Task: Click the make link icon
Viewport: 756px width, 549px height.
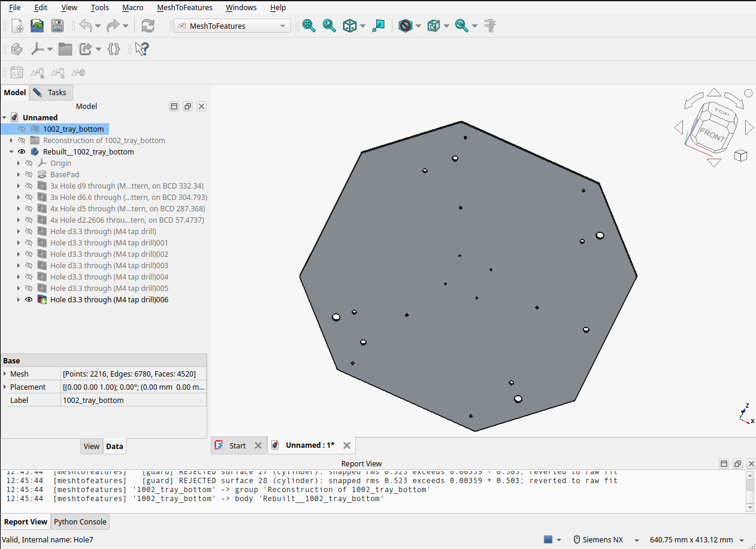Action: [86, 49]
